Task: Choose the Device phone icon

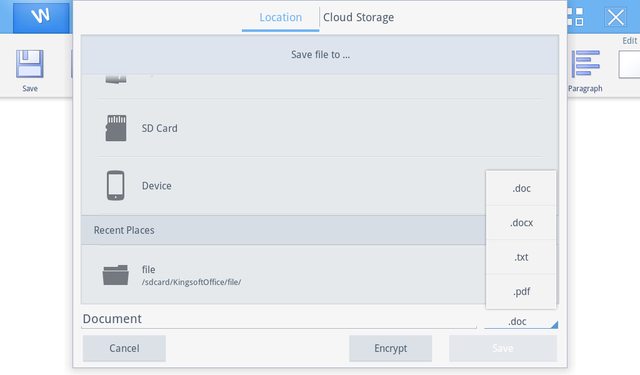Action: 116,185
